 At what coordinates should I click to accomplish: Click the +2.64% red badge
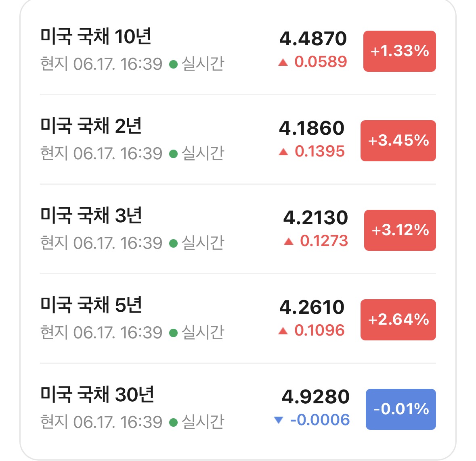(x=398, y=320)
